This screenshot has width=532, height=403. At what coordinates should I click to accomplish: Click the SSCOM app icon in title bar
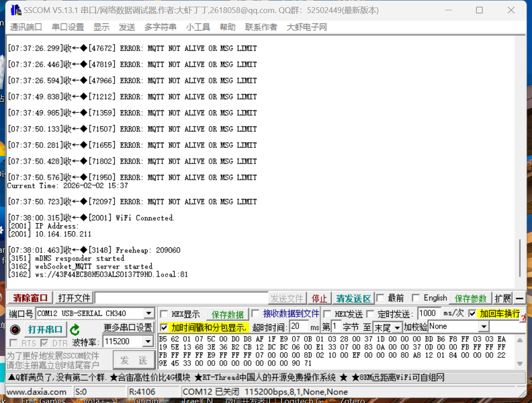pos(16,10)
